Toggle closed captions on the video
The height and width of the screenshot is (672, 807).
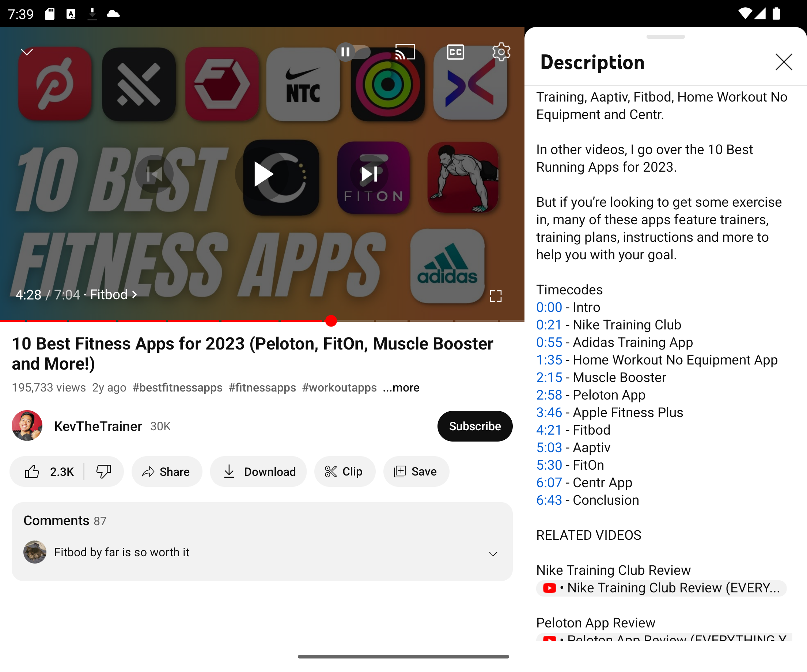(455, 52)
